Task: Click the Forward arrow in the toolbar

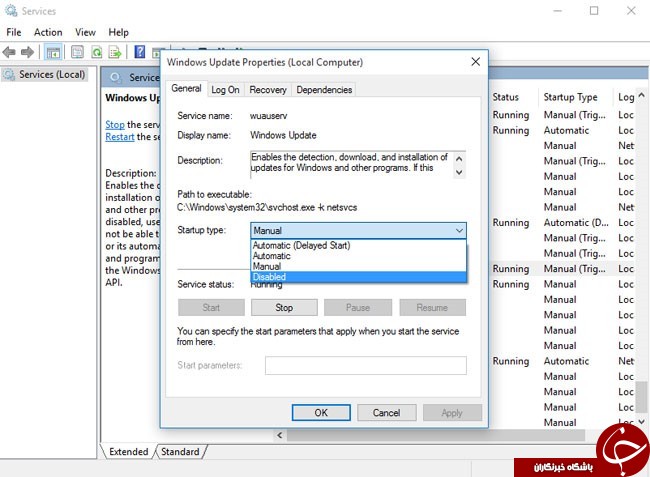Action: coord(27,52)
